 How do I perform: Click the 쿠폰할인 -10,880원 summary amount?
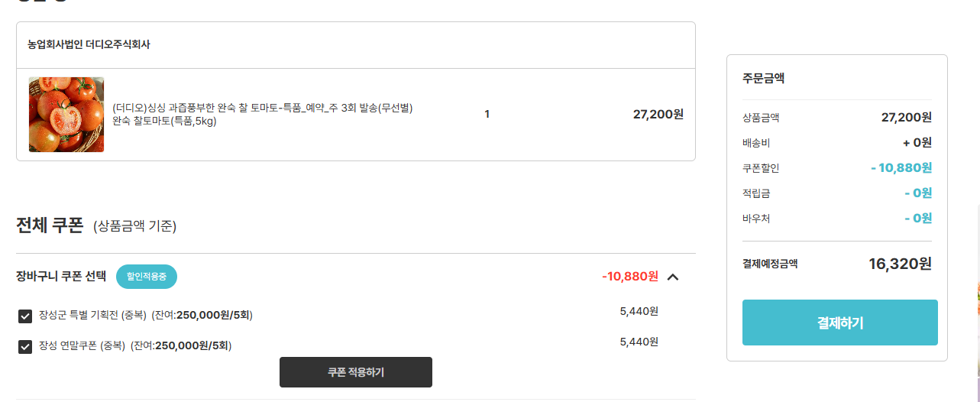[x=901, y=168]
